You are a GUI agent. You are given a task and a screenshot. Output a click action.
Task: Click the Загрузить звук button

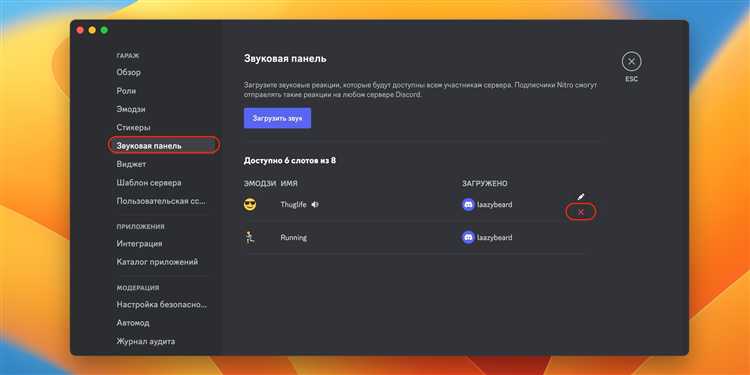click(277, 118)
